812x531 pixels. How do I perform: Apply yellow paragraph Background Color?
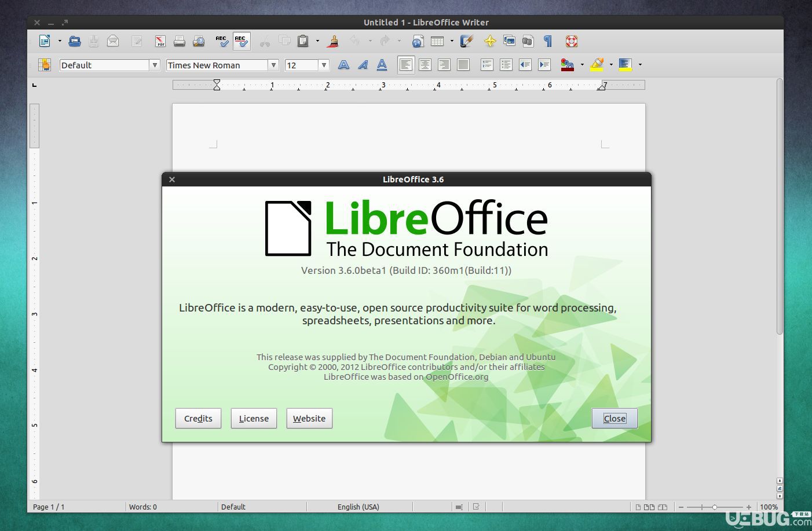(625, 65)
